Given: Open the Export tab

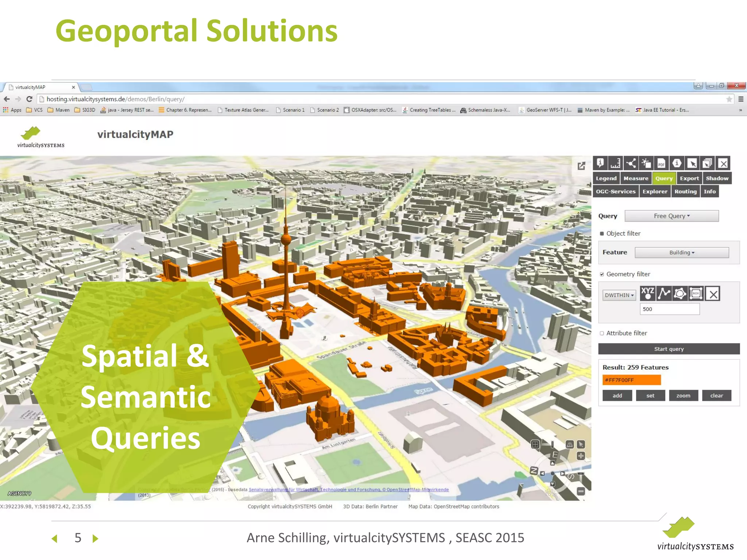Looking at the screenshot, I should [689, 178].
